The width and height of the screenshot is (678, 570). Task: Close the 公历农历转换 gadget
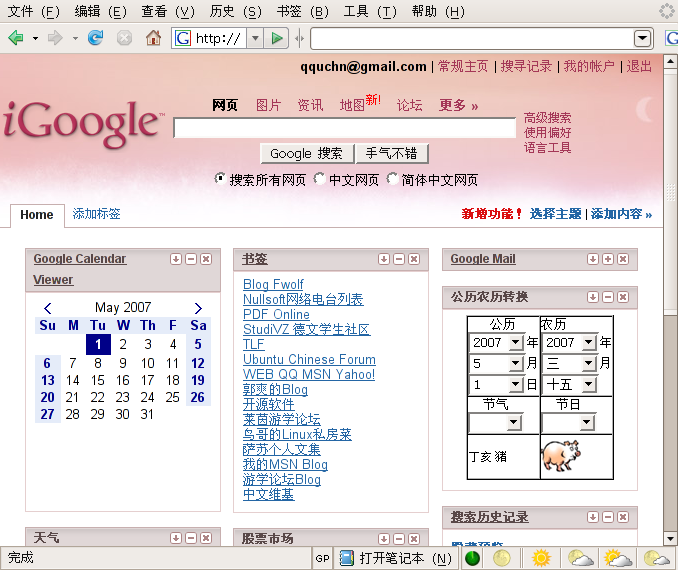coord(623,297)
